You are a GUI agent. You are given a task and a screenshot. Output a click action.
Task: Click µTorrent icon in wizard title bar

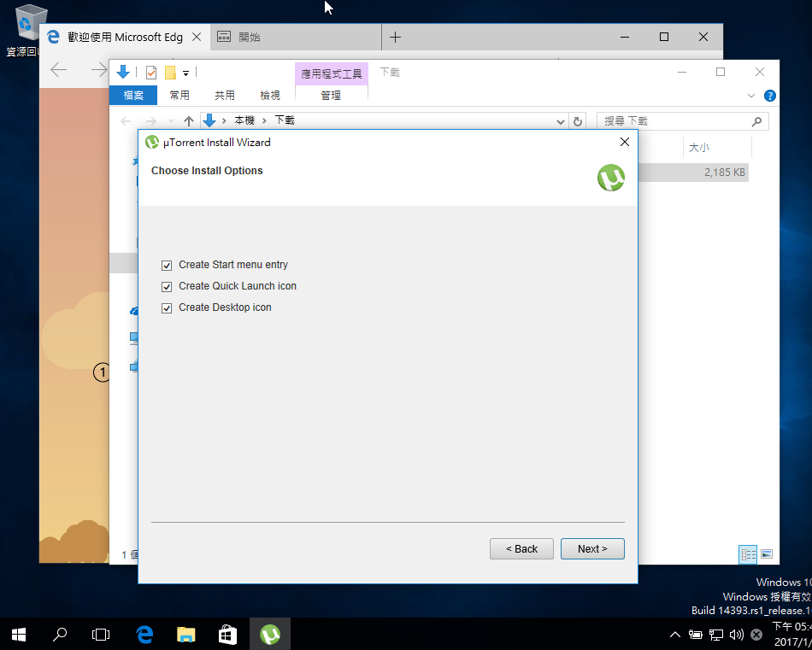pos(152,142)
